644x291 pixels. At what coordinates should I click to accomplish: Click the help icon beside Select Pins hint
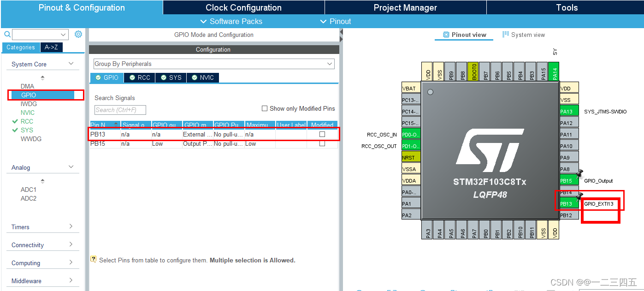94,260
